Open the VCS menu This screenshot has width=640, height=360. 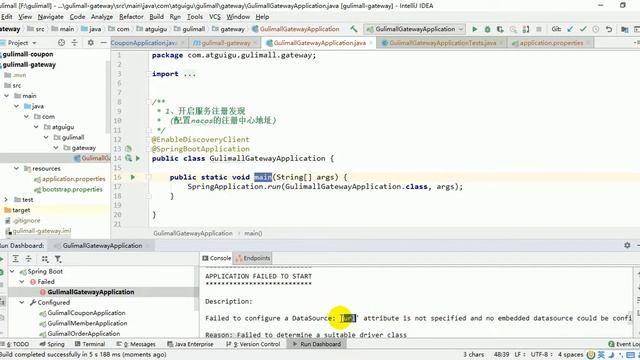pyautogui.click(x=215, y=17)
